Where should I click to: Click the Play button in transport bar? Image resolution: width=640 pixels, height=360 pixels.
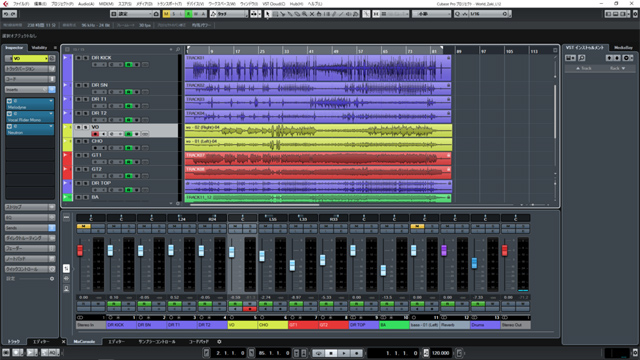344,353
